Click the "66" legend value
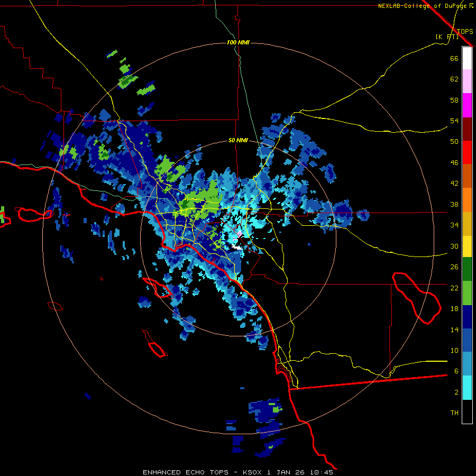The height and width of the screenshot is (476, 476). click(x=454, y=58)
